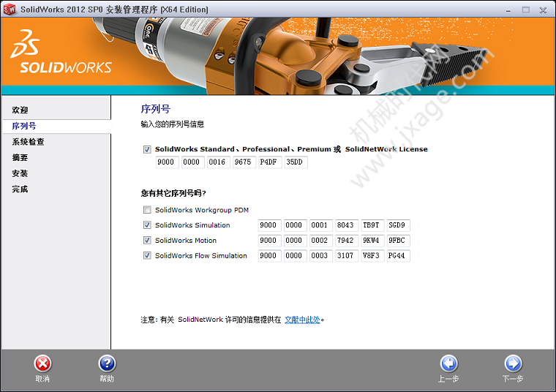The image size is (556, 392).
Task: Click the SolidWorks Workgroup PDM label
Action: pos(202,210)
